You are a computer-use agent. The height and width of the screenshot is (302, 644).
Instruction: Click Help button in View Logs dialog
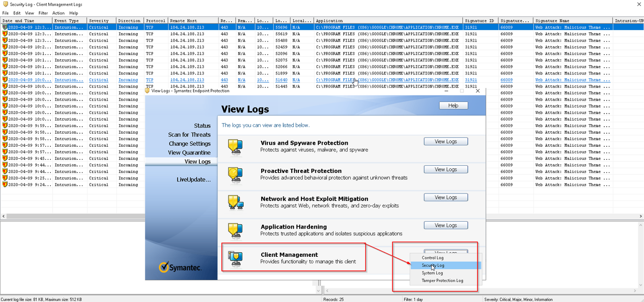(453, 106)
